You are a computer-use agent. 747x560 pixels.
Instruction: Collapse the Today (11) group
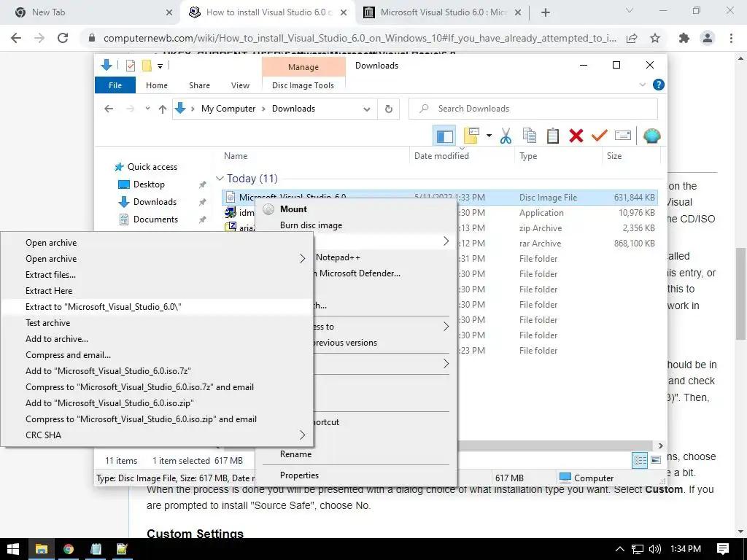[220, 179]
